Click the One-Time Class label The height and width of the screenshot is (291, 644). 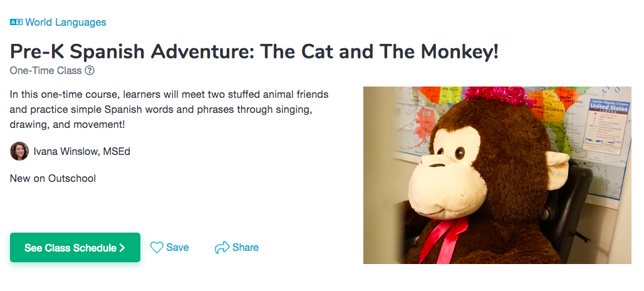[46, 70]
